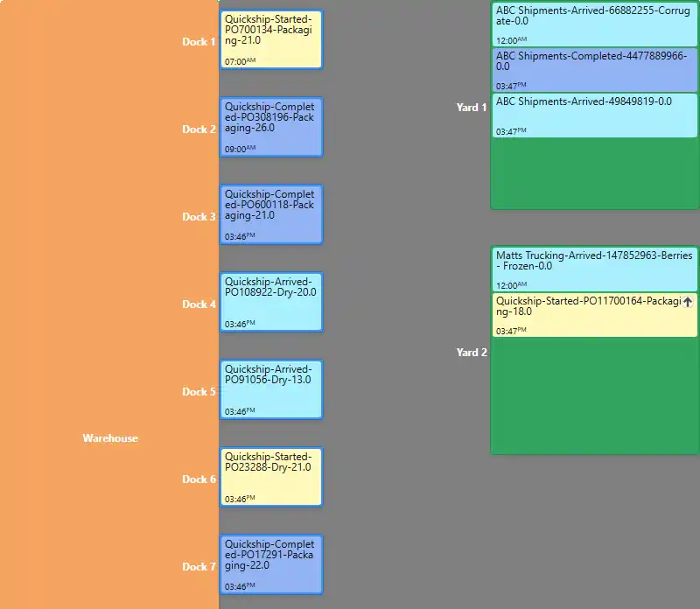Screen dimensions: 700x609
Task: Select the Quickship-Started PO700134 card in Dock 1
Action: [270, 39]
